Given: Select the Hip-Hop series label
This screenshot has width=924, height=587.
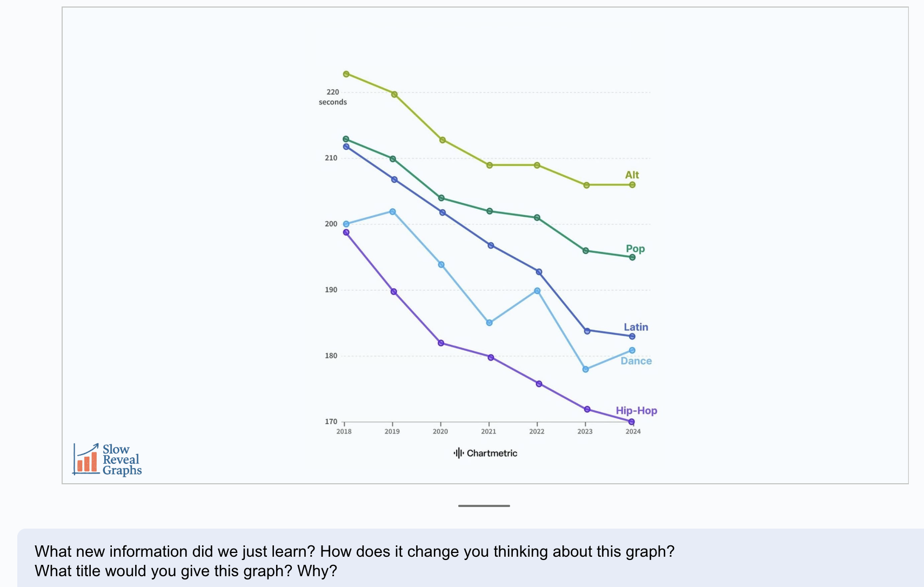Looking at the screenshot, I should (636, 411).
